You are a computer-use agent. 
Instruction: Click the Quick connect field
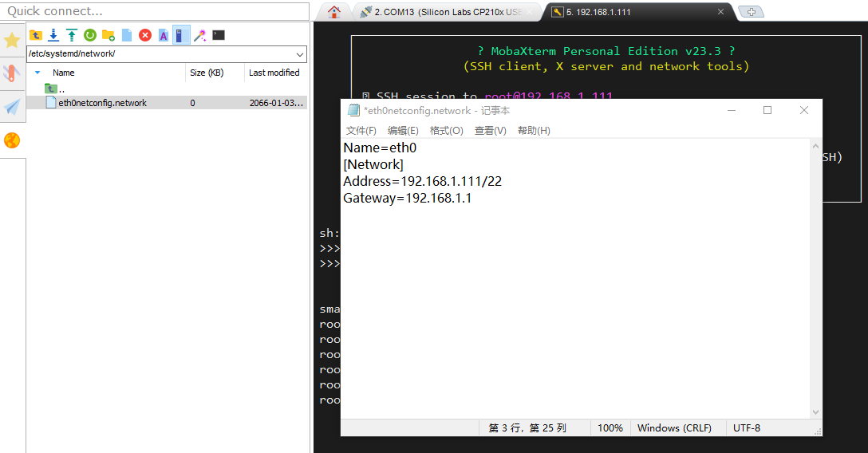point(156,11)
